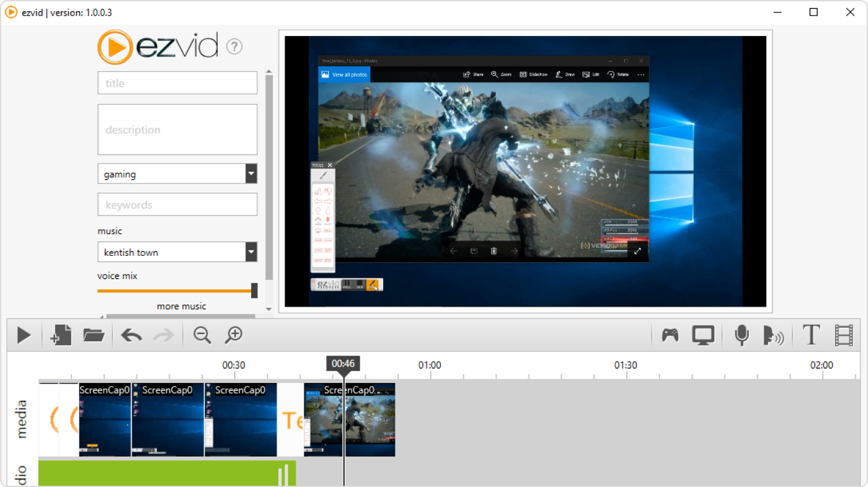Zoom in on the timeline

[234, 335]
